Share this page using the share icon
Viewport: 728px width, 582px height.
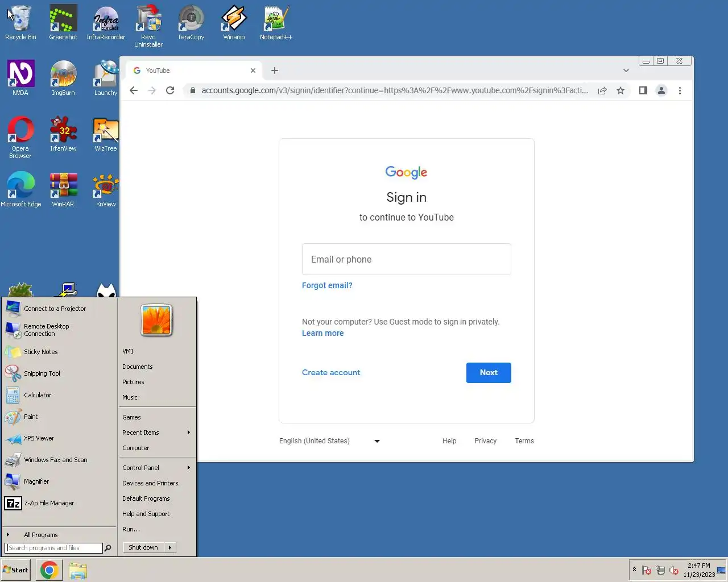pos(602,90)
